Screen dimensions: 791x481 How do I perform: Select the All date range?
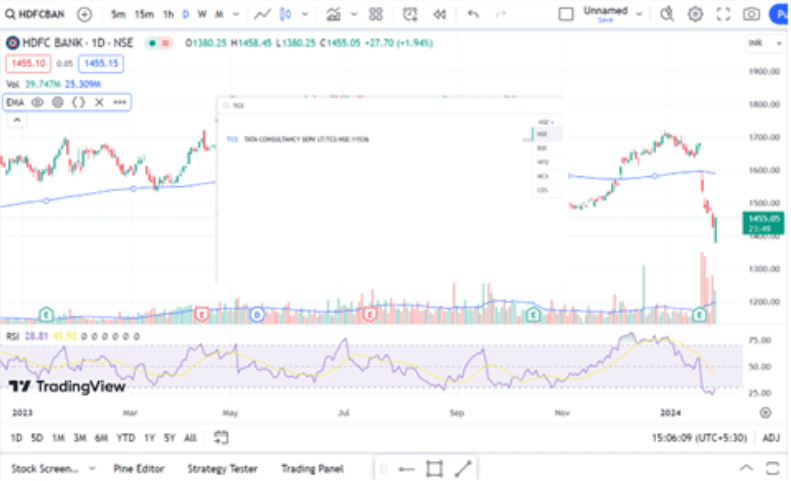(x=190, y=438)
